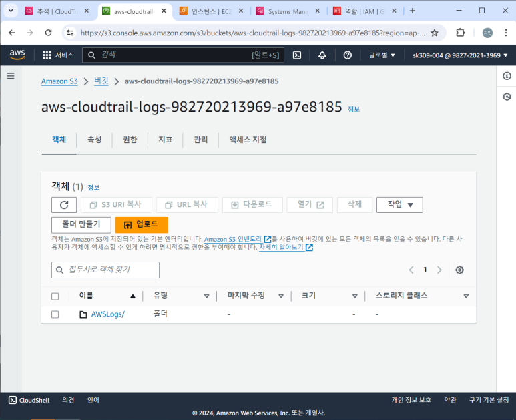516x420 pixels.
Task: Refresh the objects list
Action: (64, 205)
